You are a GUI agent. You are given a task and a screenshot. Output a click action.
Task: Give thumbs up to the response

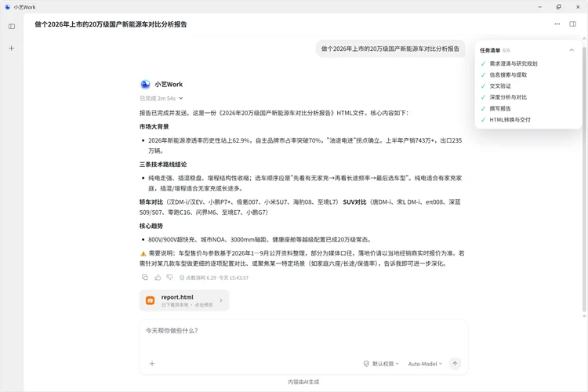click(158, 278)
